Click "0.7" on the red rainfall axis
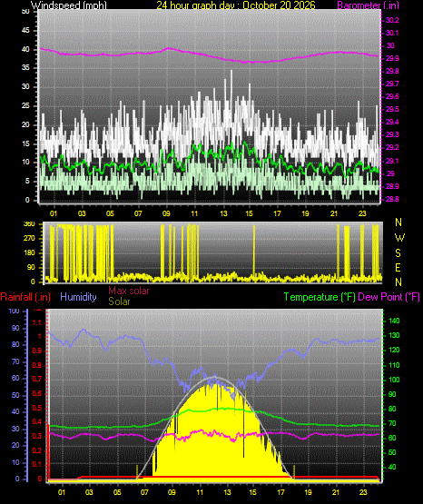 pyautogui.click(x=37, y=379)
